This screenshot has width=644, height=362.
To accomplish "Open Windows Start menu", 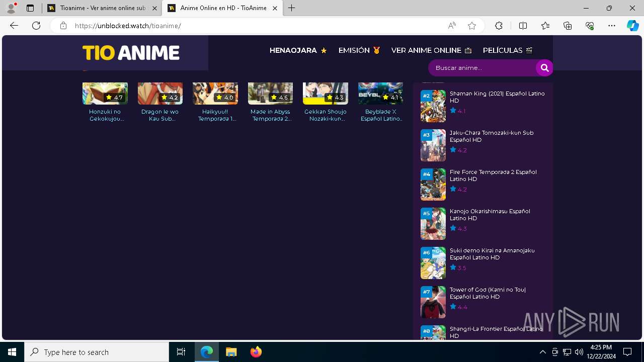I will tap(12, 352).
